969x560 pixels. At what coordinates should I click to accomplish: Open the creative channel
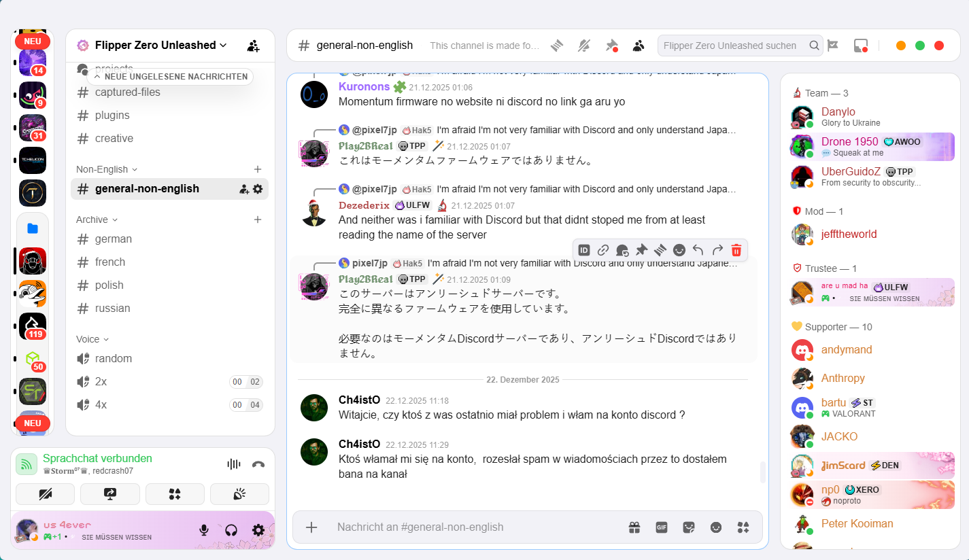pos(169,139)
